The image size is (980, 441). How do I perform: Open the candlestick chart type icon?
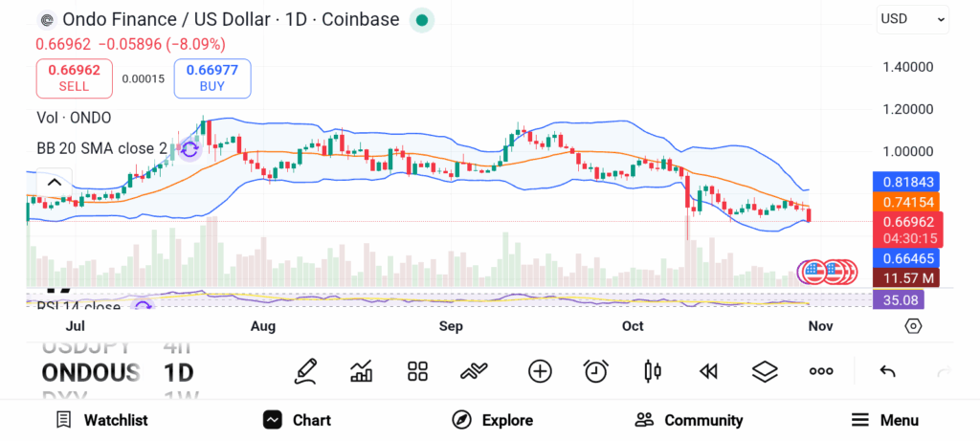654,371
